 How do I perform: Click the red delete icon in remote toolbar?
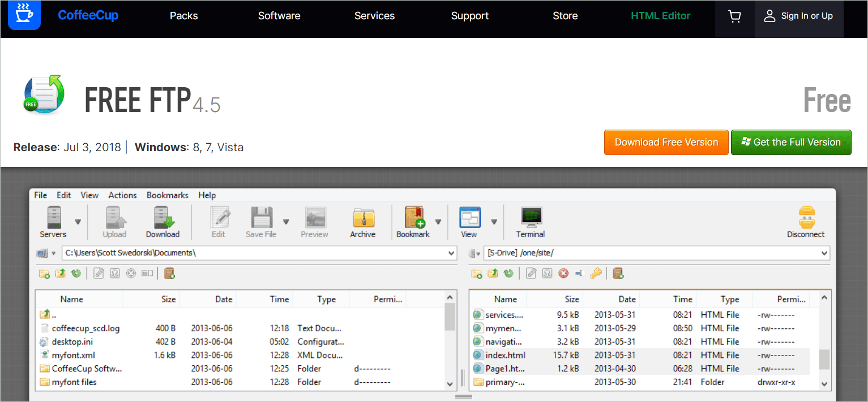(x=563, y=273)
